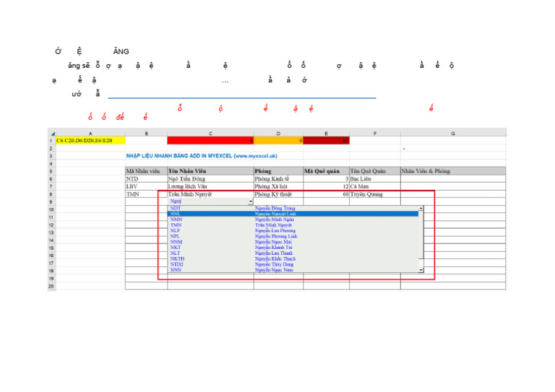Viewport: 555px width, 392px height.
Task: Select column F header
Action: pyautogui.click(x=375, y=134)
